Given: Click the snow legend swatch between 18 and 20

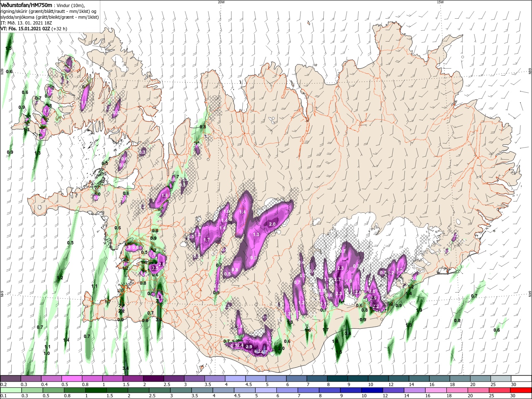Looking at the screenshot, I should pyautogui.click(x=459, y=379).
